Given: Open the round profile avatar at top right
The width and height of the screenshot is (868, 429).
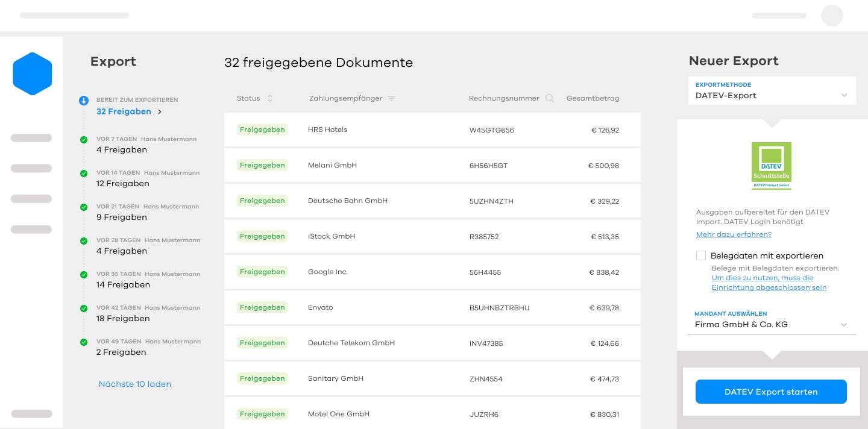Looking at the screenshot, I should coord(832,16).
